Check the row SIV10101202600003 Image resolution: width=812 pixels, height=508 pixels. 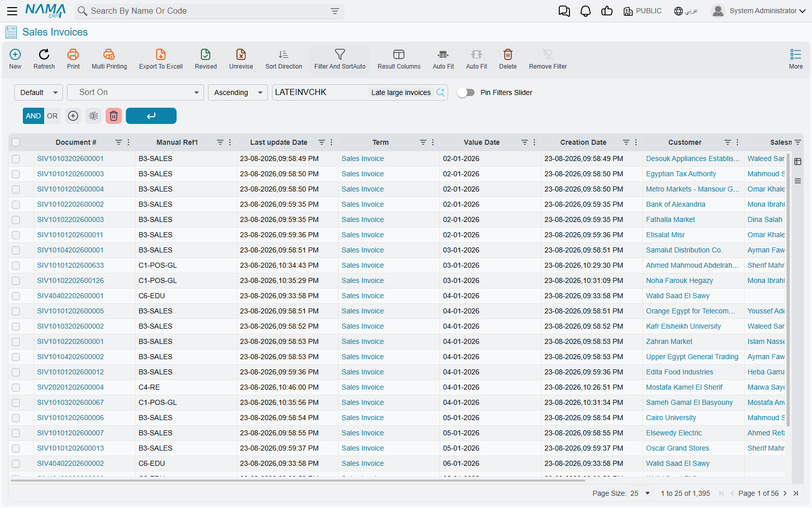(x=16, y=174)
